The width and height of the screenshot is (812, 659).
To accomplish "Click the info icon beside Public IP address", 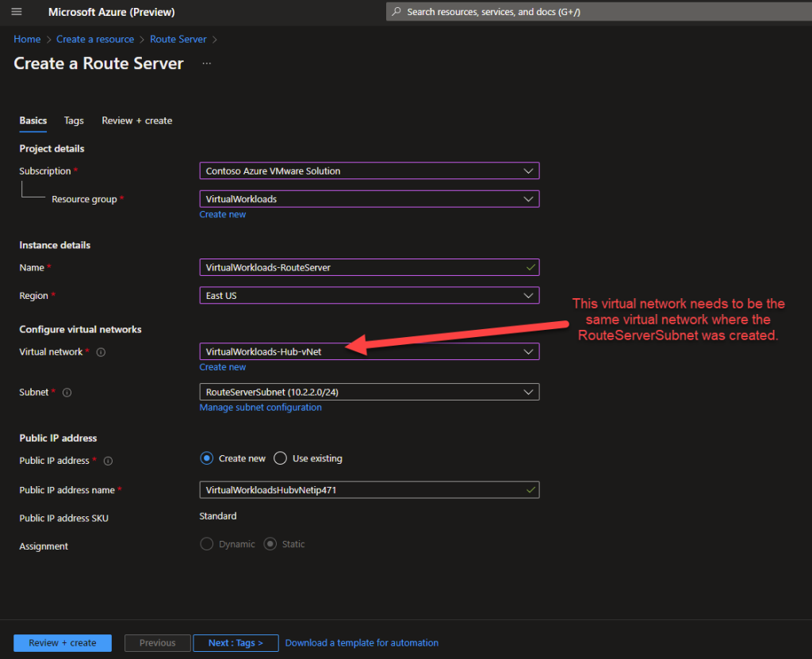I will tap(108, 461).
